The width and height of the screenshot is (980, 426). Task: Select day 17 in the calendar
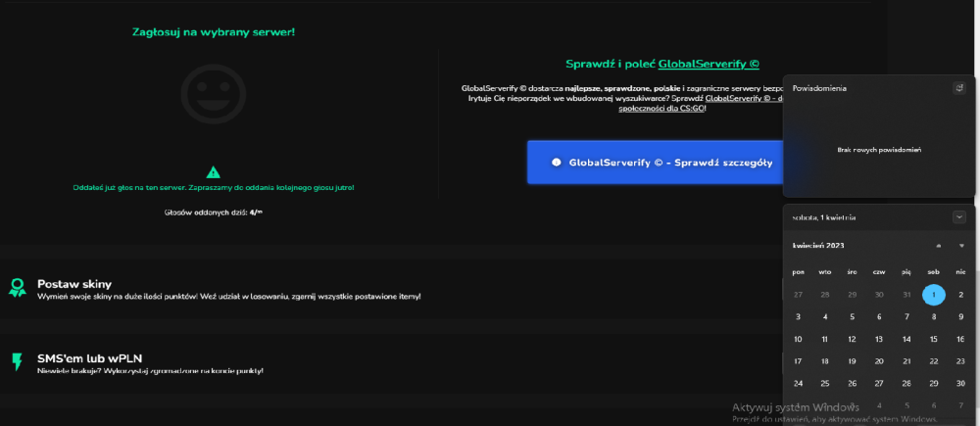(x=798, y=361)
